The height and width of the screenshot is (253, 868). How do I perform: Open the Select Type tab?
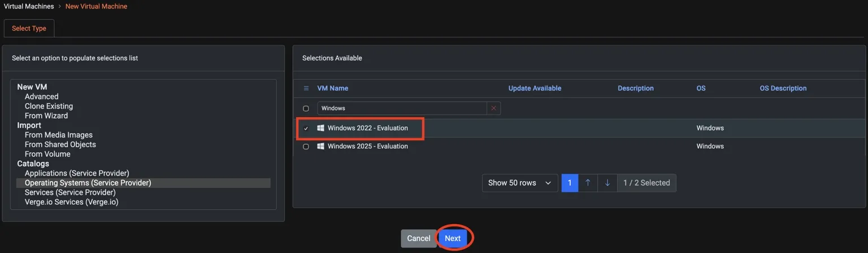click(29, 28)
